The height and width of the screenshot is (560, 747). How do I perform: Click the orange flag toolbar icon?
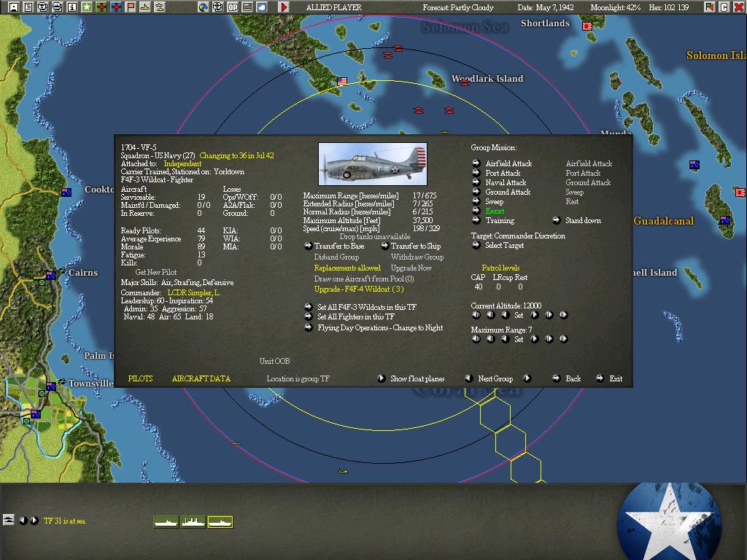(x=131, y=7)
